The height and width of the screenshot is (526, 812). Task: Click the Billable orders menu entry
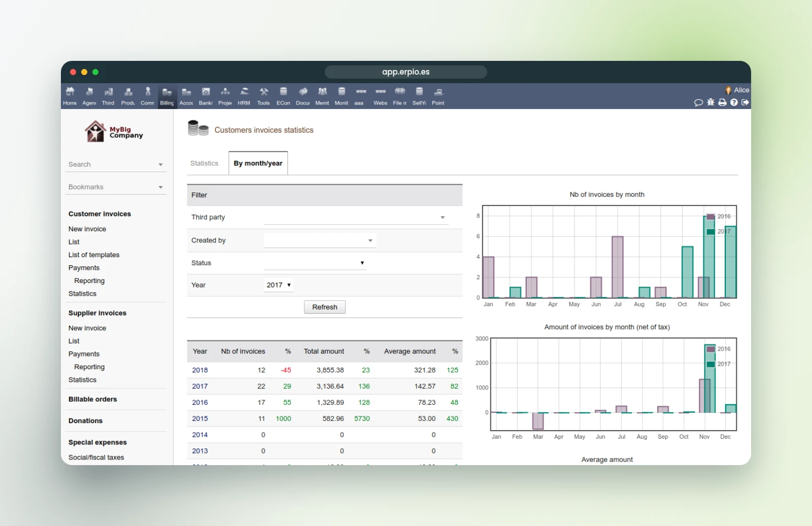point(93,400)
